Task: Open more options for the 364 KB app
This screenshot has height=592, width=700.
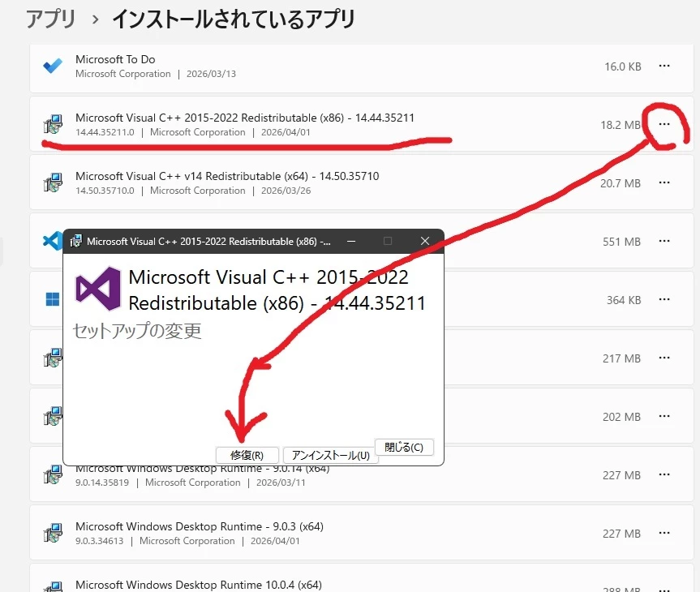Action: pos(664,299)
